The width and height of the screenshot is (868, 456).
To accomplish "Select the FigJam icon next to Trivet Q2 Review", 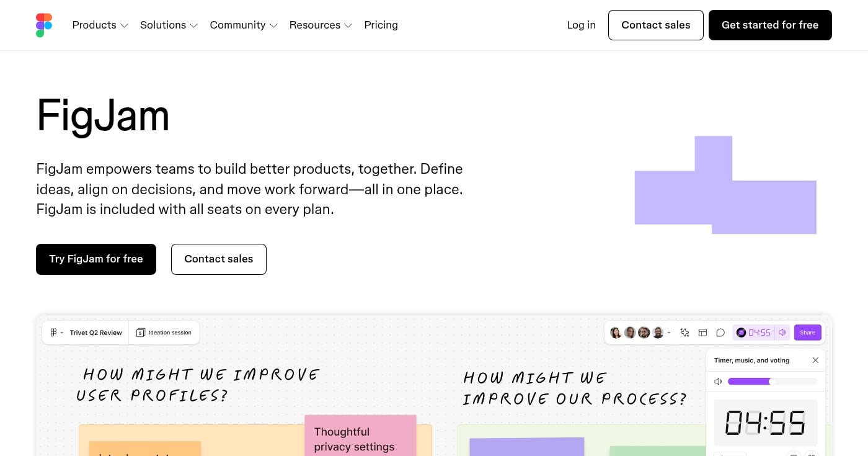I will point(53,332).
